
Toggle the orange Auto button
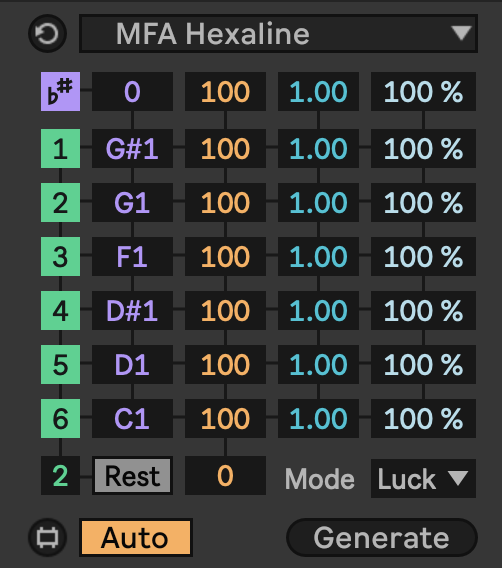click(x=136, y=538)
